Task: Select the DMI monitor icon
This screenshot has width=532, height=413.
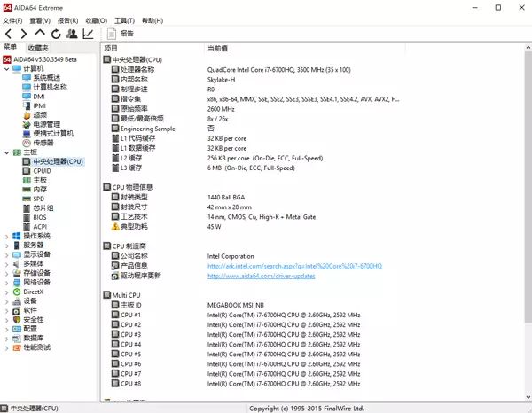Action: [x=27, y=97]
